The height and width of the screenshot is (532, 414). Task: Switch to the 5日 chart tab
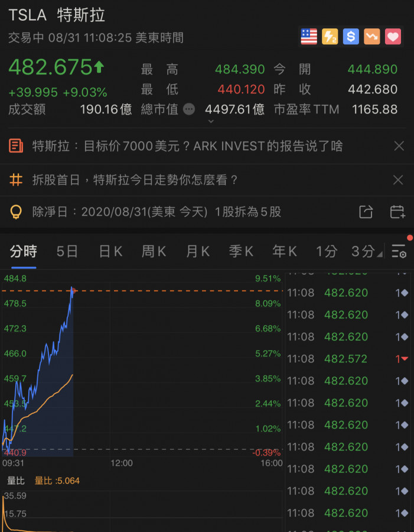(x=67, y=251)
